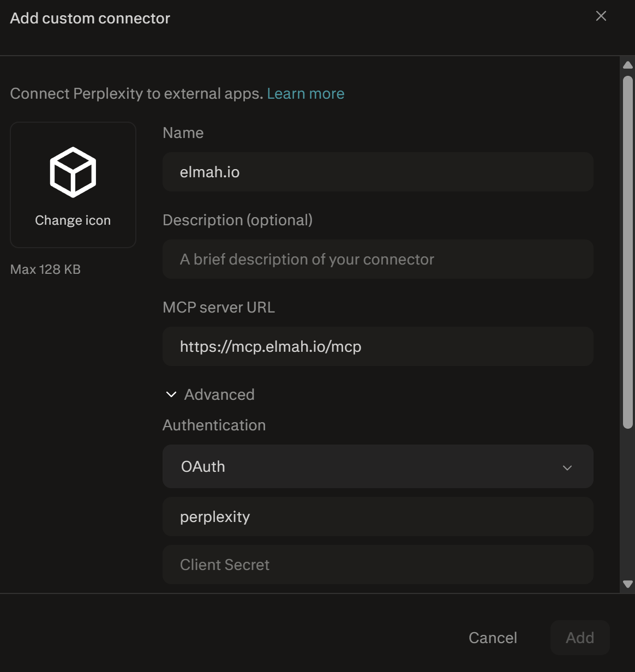Click the Learn more link
This screenshot has height=672, width=635.
point(305,94)
